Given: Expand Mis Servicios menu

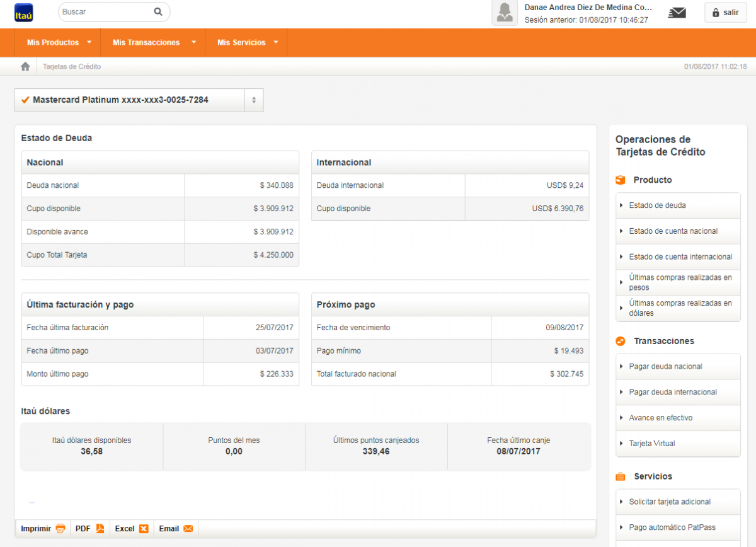Looking at the screenshot, I should point(247,42).
